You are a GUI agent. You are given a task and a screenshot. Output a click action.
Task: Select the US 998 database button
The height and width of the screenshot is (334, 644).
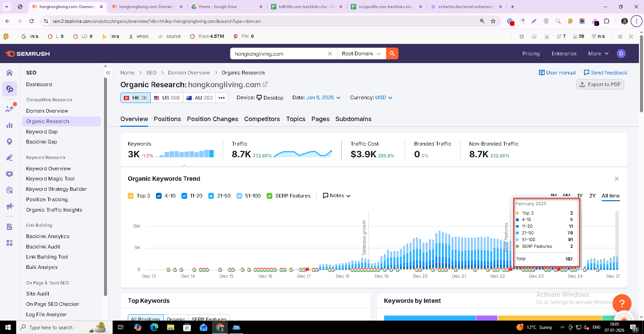click(x=167, y=98)
